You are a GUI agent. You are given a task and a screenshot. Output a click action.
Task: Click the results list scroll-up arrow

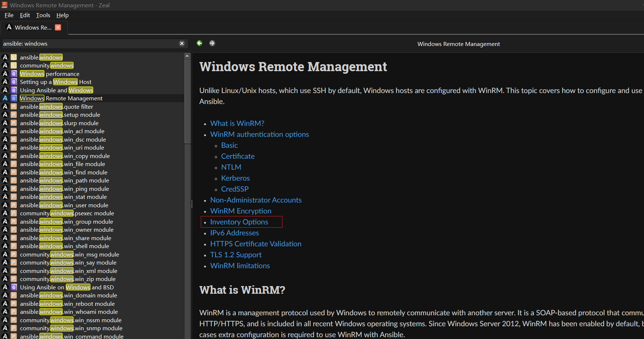pyautogui.click(x=187, y=56)
